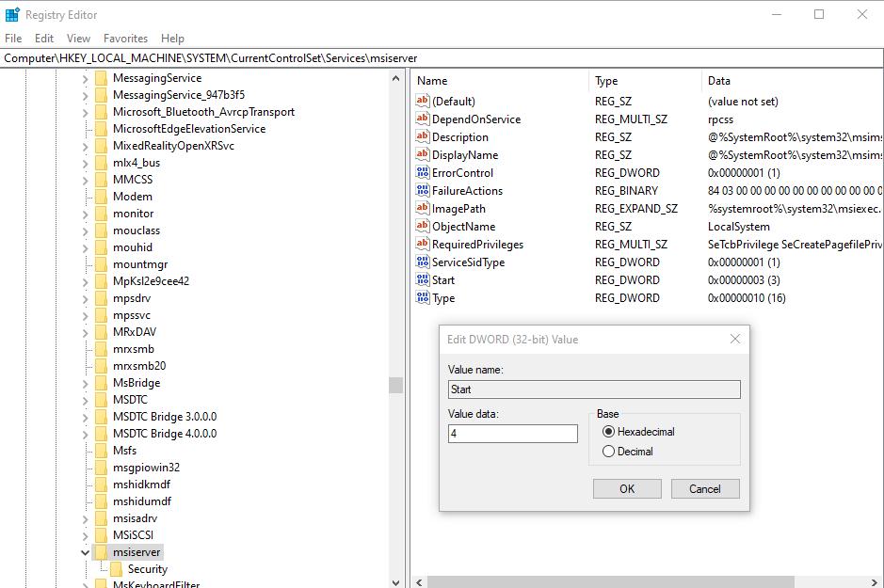Image resolution: width=884 pixels, height=588 pixels.
Task: Click the tree pane vertical scrollbar thumb
Action: point(396,385)
